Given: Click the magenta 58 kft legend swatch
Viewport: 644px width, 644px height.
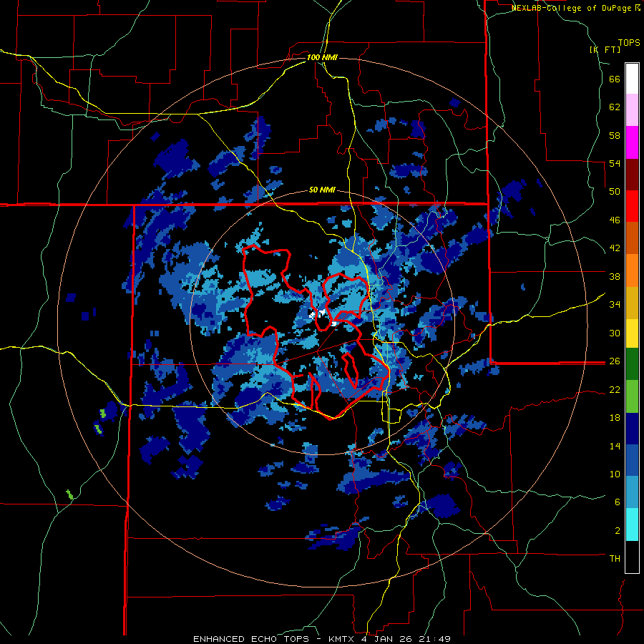Looking at the screenshot, I should click(632, 142).
